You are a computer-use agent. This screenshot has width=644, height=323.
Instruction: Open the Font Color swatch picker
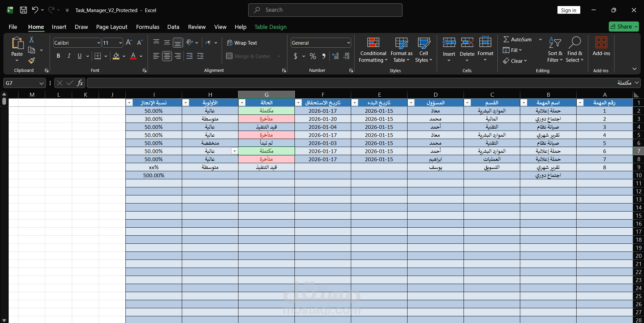[141, 56]
